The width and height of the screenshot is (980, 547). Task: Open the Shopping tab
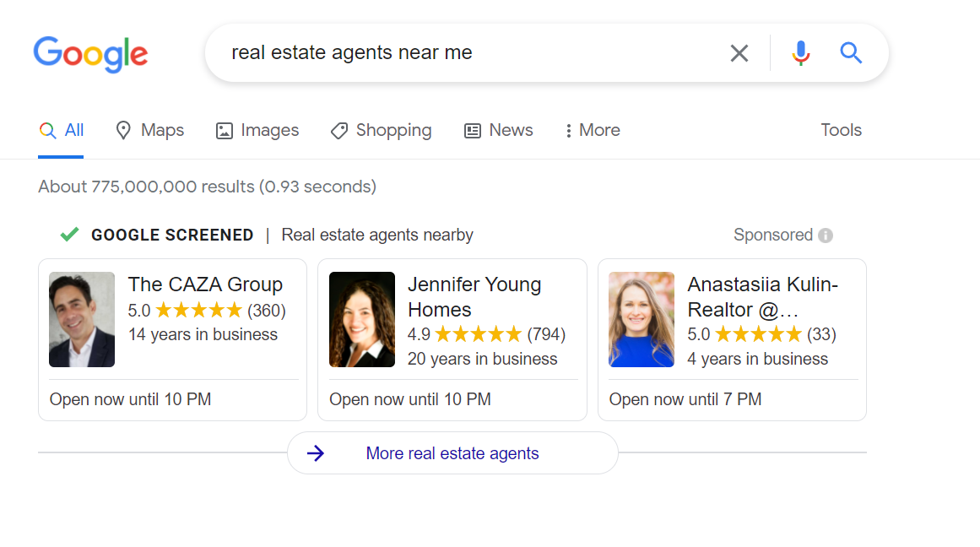pos(381,130)
